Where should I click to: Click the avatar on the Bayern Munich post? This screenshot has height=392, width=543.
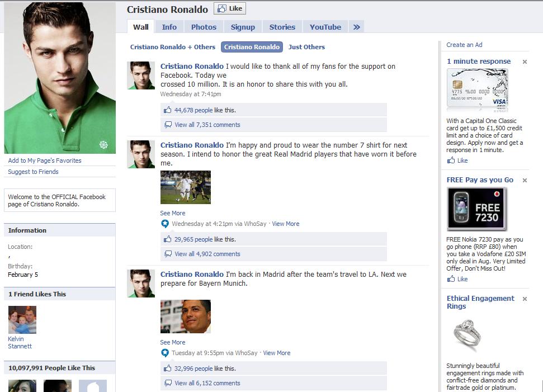click(x=141, y=284)
